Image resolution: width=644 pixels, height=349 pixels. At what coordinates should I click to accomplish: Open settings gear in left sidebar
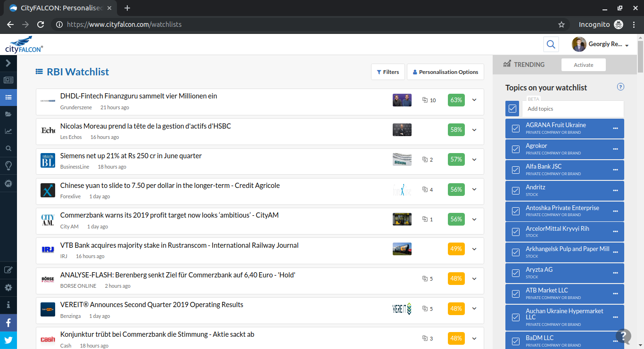(8, 287)
